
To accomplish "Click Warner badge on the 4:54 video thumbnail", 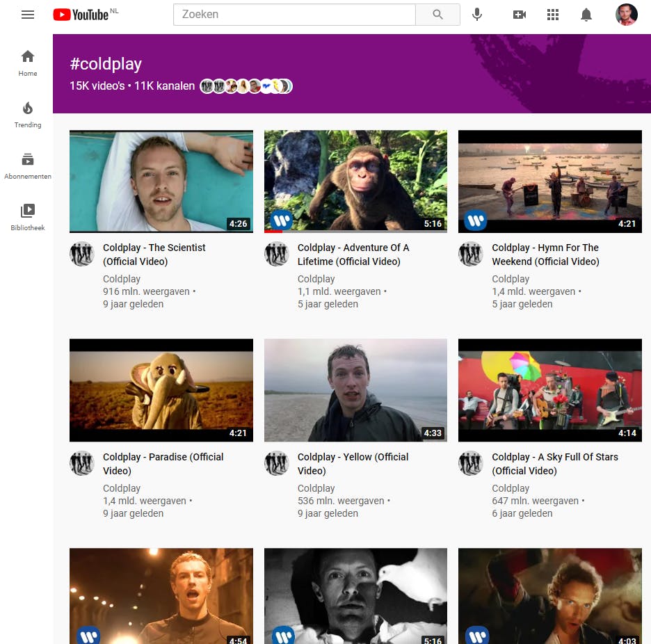I will point(88,635).
